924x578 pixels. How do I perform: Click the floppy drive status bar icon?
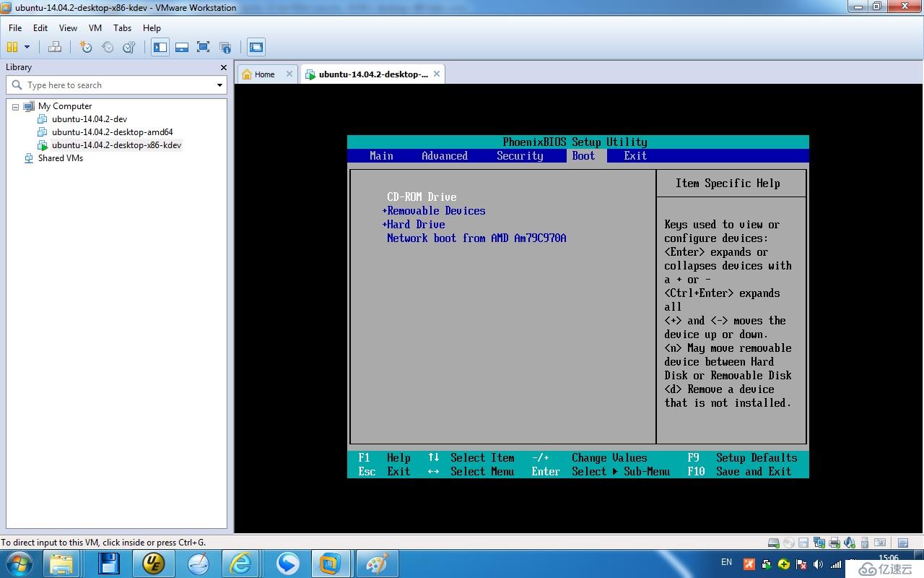point(803,543)
